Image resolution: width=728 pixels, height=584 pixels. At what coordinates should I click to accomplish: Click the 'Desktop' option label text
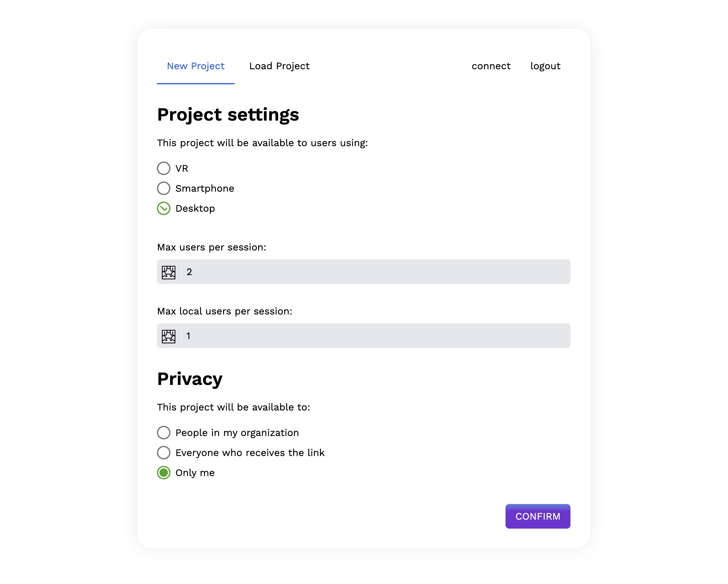coord(195,209)
